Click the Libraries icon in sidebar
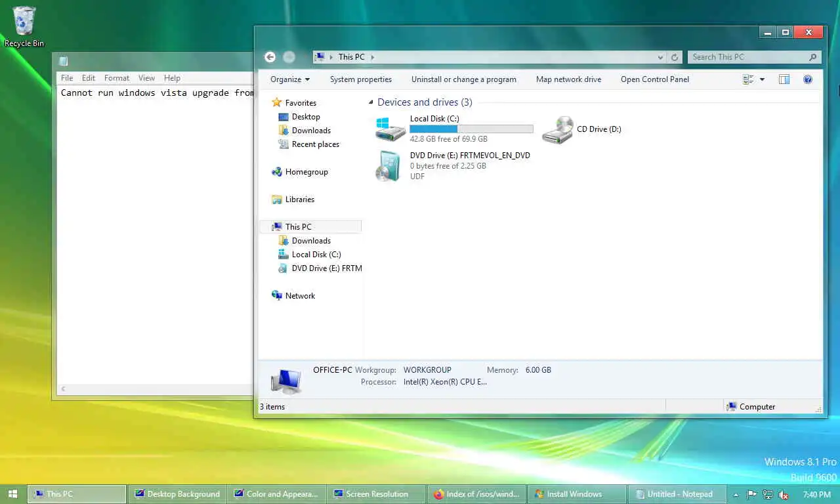This screenshot has width=840, height=504. (277, 199)
